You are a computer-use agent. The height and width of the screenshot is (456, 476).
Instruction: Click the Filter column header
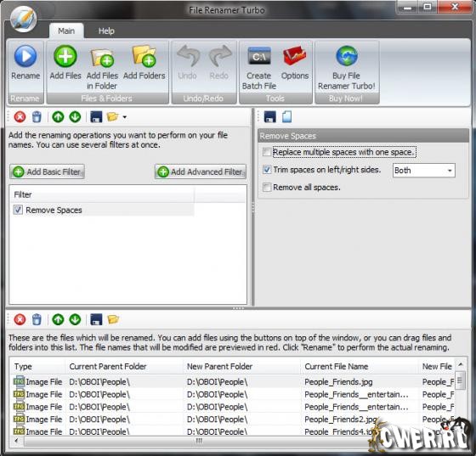click(103, 194)
